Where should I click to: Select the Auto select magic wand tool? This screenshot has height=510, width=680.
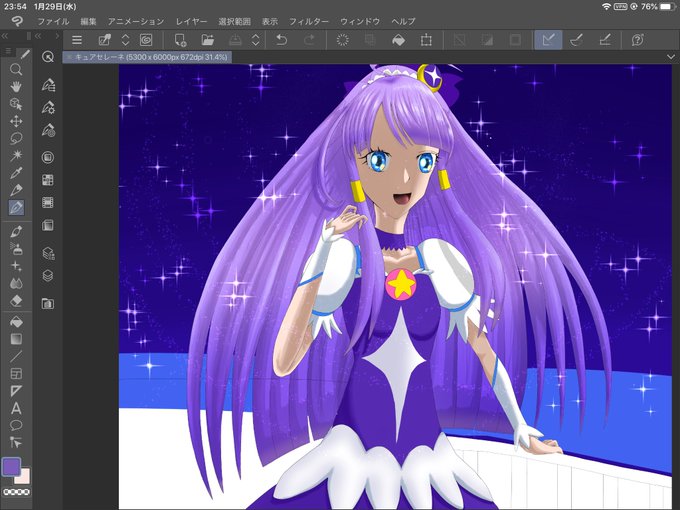pyautogui.click(x=16, y=155)
